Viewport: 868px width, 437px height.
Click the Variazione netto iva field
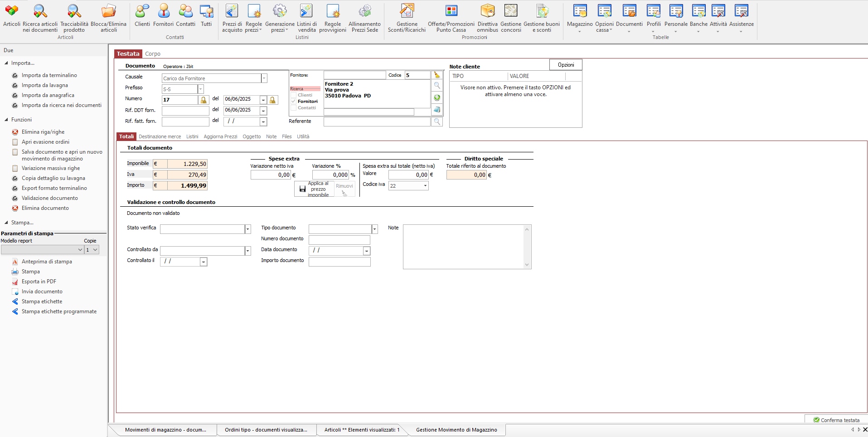[x=271, y=175]
